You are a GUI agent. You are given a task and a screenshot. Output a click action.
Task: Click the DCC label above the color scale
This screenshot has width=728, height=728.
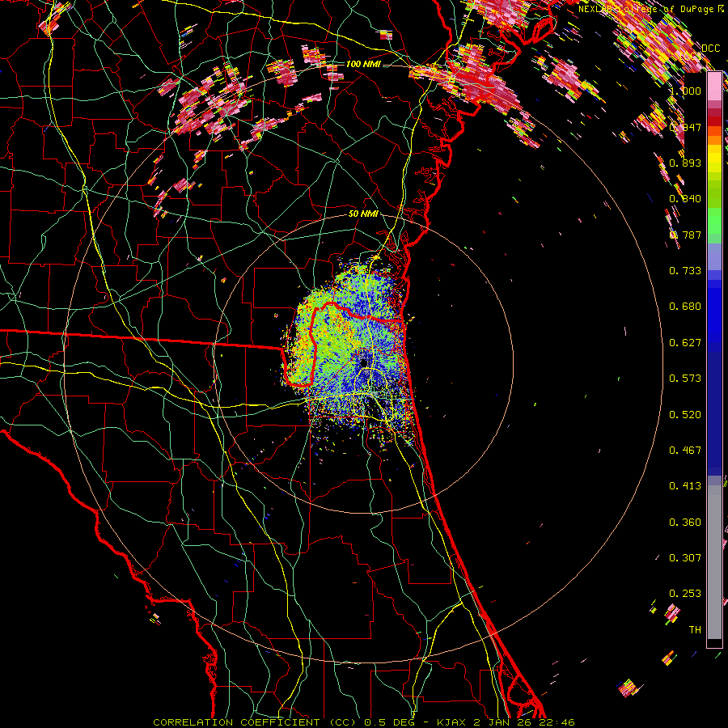pyautogui.click(x=711, y=49)
